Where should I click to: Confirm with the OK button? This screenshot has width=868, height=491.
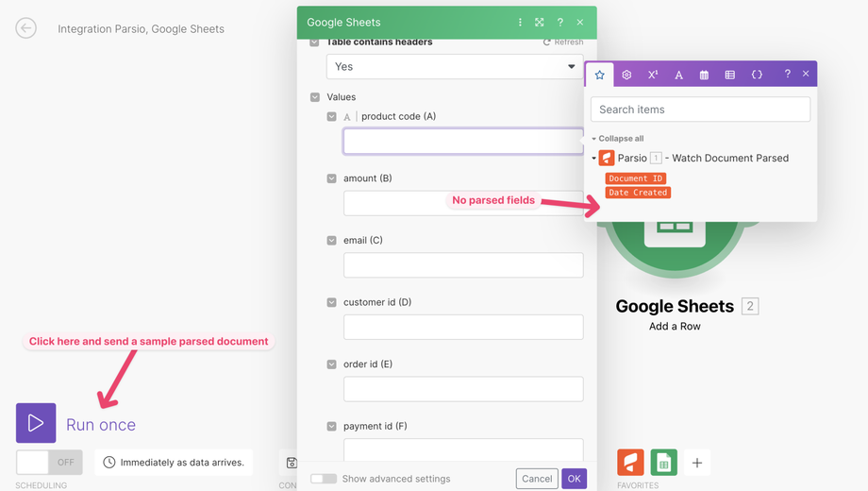(574, 479)
